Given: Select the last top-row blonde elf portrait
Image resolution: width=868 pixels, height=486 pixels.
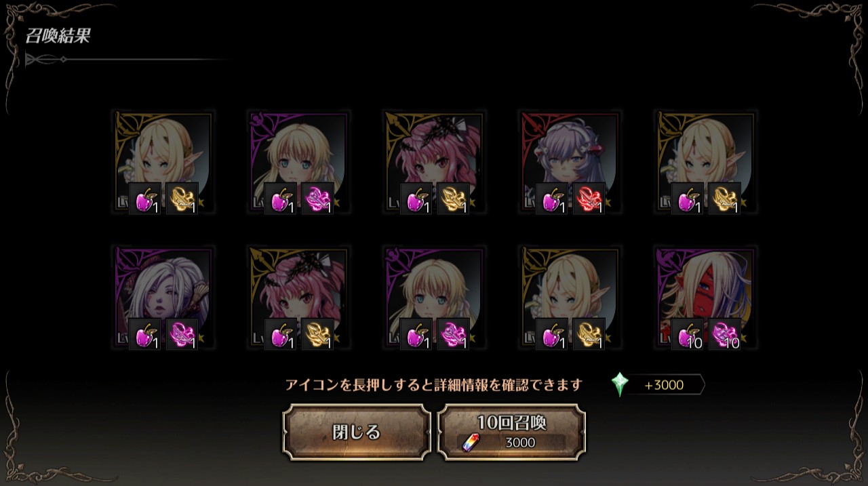Looking at the screenshot, I should pos(705,161).
